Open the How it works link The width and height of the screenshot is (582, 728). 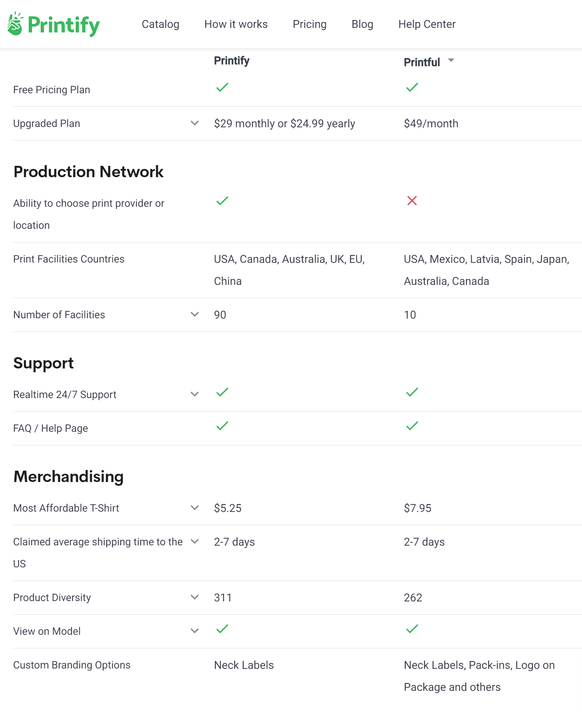click(236, 24)
